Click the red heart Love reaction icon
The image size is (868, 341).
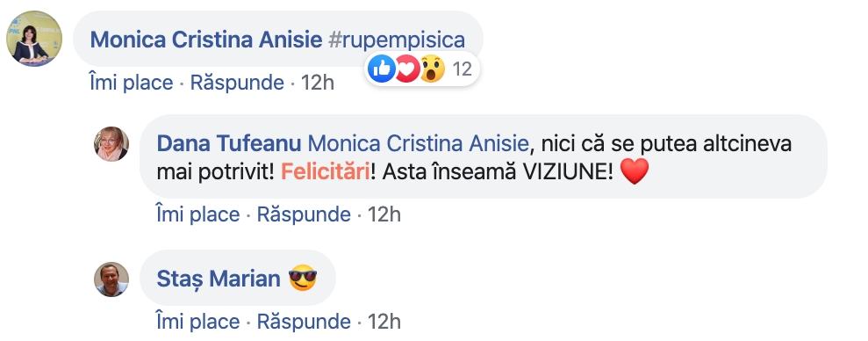point(408,69)
